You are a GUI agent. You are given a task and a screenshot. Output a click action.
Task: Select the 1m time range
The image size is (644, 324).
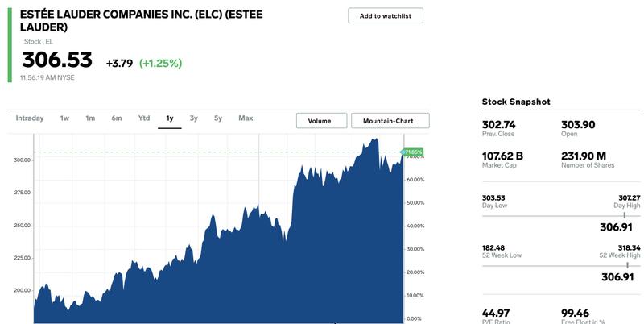(x=90, y=118)
